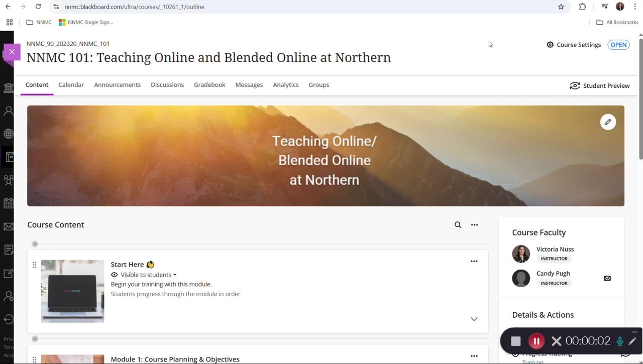The width and height of the screenshot is (643, 364).
Task: Open Course Settings gear
Action: coord(574,45)
